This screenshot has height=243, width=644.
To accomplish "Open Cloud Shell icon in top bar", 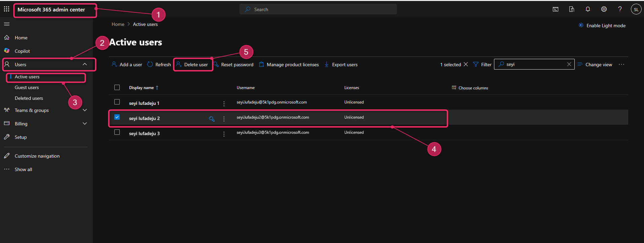I will pos(556,9).
